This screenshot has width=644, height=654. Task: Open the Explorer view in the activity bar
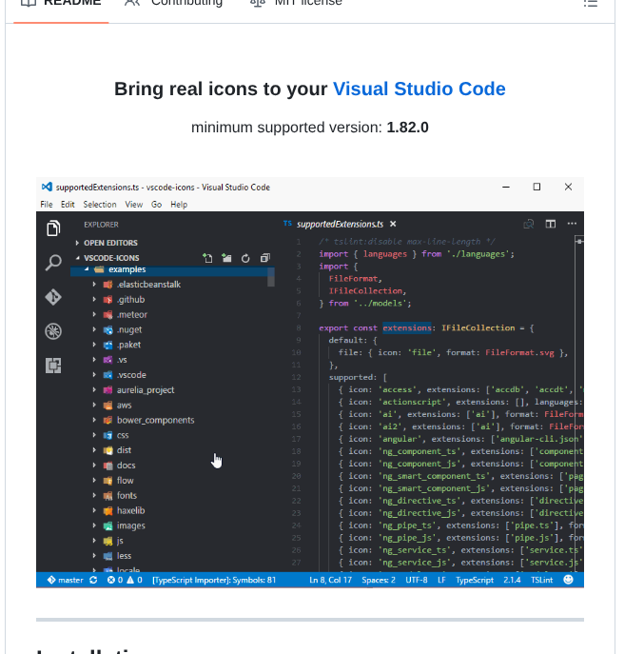(53, 228)
